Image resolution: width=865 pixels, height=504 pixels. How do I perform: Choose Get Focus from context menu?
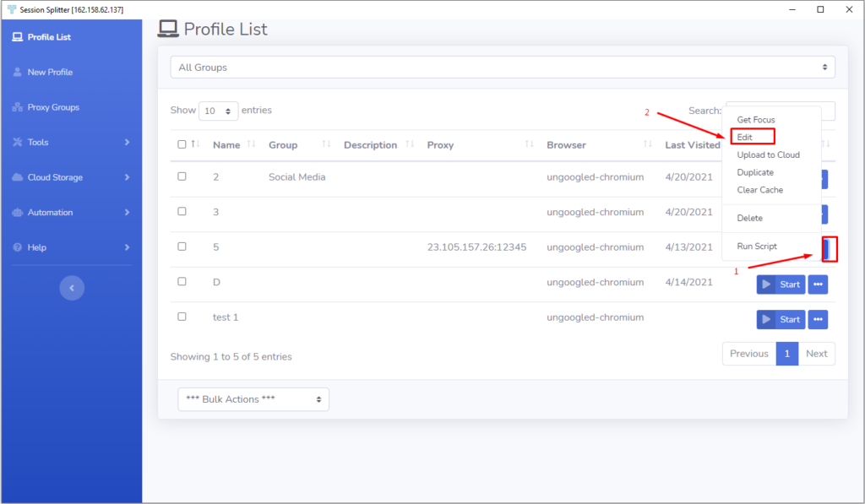(756, 120)
